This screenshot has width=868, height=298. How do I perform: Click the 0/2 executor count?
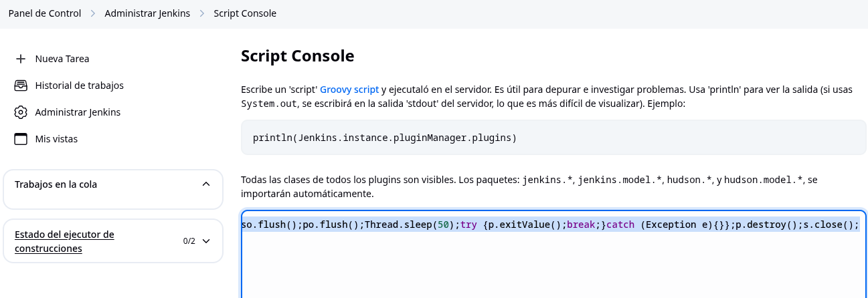[189, 241]
